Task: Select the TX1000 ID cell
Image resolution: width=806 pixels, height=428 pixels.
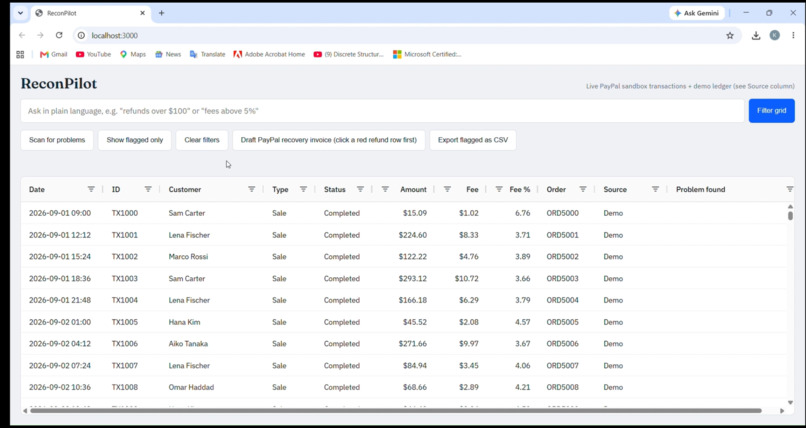Action: pos(125,213)
